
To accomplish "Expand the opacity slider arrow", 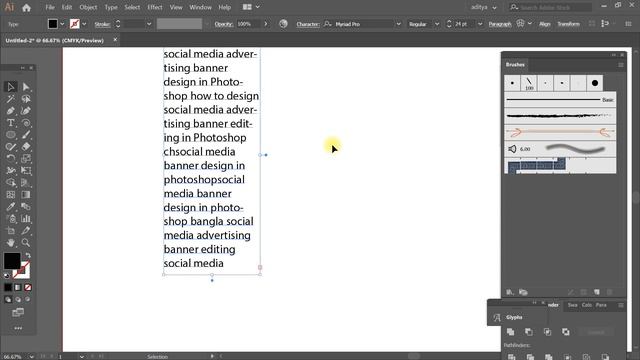I will pyautogui.click(x=266, y=24).
